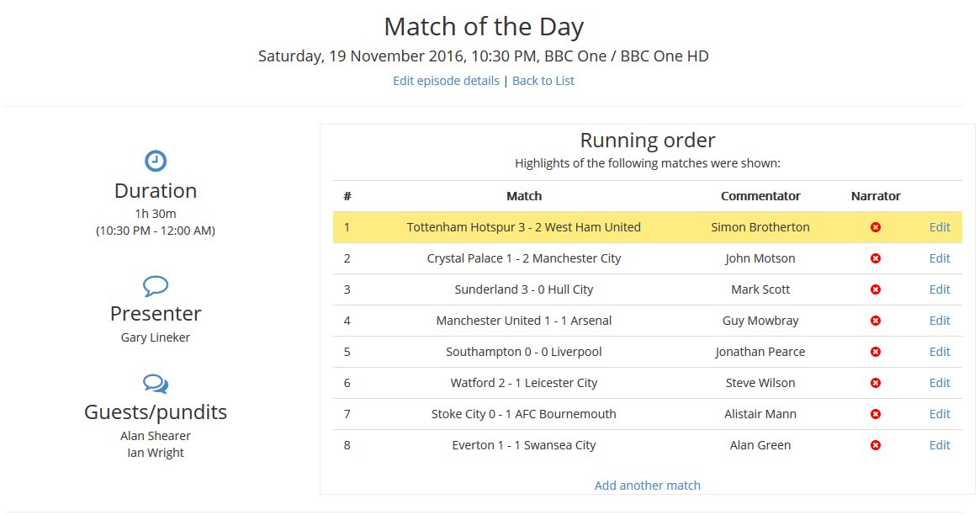Edit the Crystal Palace vs Manchester City match

click(x=940, y=258)
